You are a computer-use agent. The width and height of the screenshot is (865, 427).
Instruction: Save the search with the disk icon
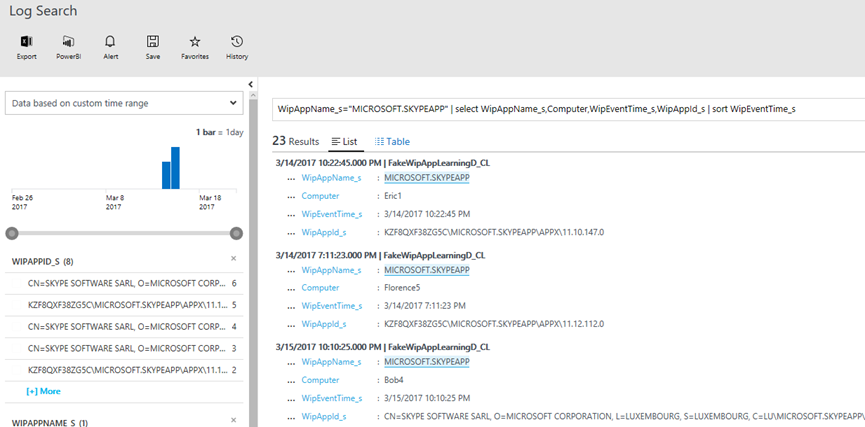click(x=152, y=42)
